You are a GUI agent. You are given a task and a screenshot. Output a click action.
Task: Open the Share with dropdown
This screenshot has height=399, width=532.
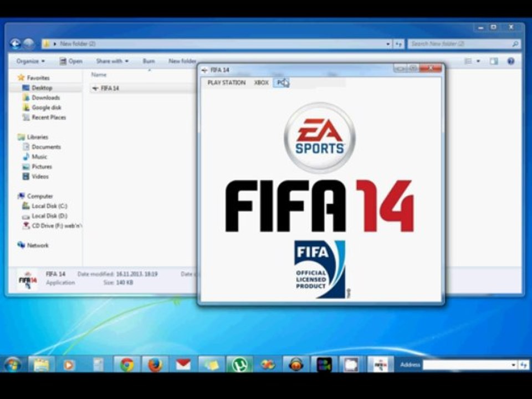tap(112, 61)
